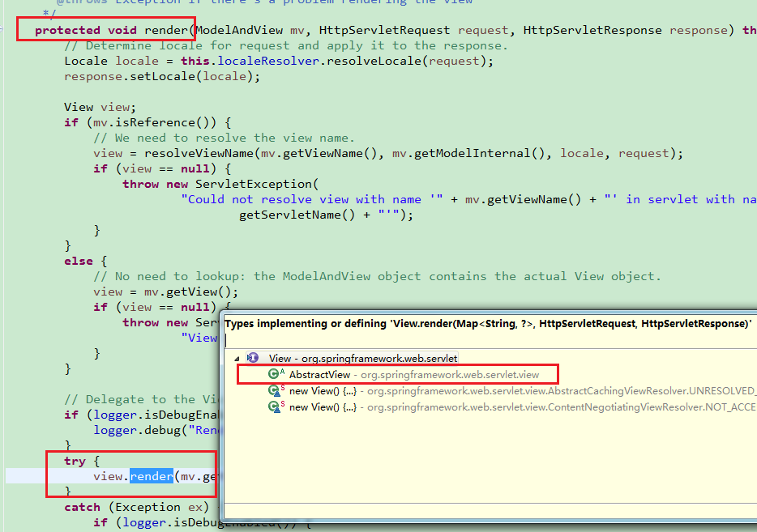Click the 'void' return type keyword
The image size is (757, 532).
122,31
